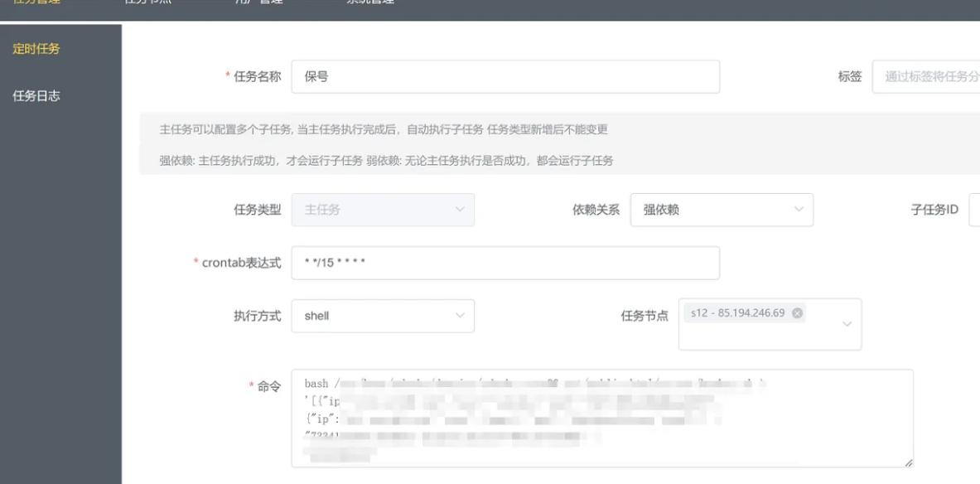
Task: Open 任务节点 in the top navigation
Action: pos(147,2)
